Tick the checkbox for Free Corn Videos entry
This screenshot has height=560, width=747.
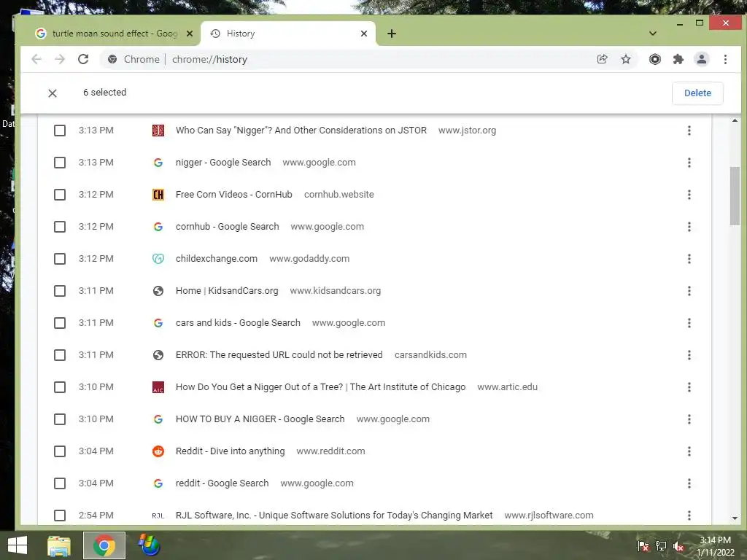[60, 195]
